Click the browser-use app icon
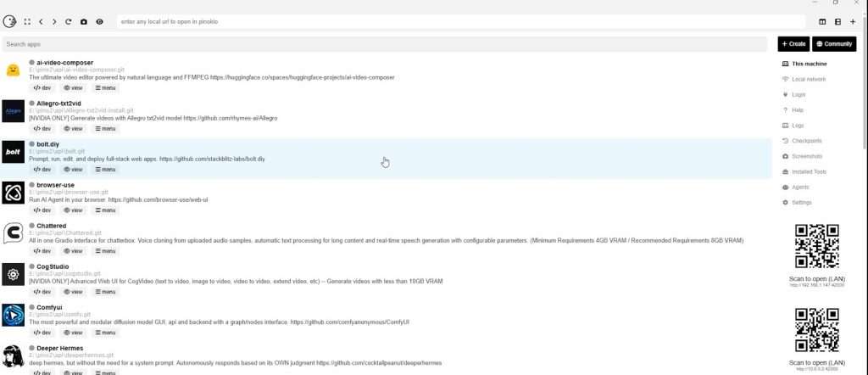Screen dimensions: 868x375 [x=14, y=193]
